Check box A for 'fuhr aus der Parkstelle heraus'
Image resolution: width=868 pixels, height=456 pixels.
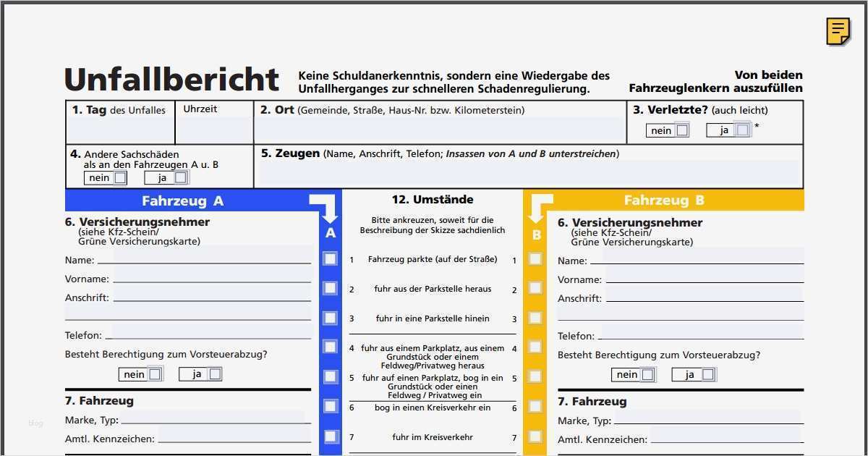pos(330,288)
